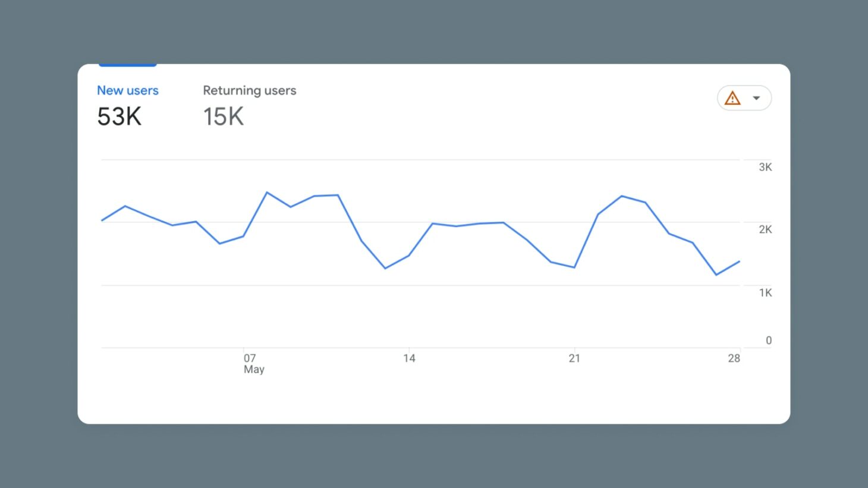This screenshot has width=868, height=488.
Task: Click the highest peak of the trend line
Action: click(x=268, y=193)
